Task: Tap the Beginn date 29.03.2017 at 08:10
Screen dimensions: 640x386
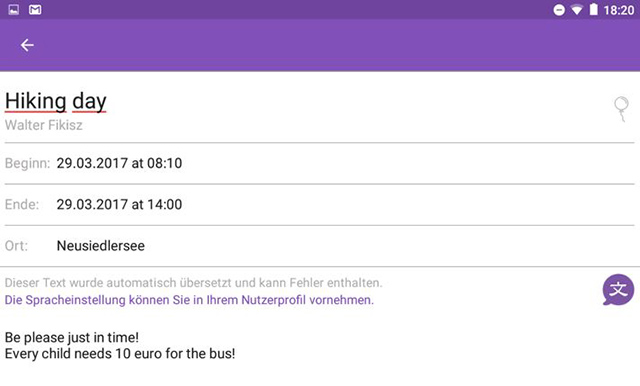Action: click(x=119, y=163)
